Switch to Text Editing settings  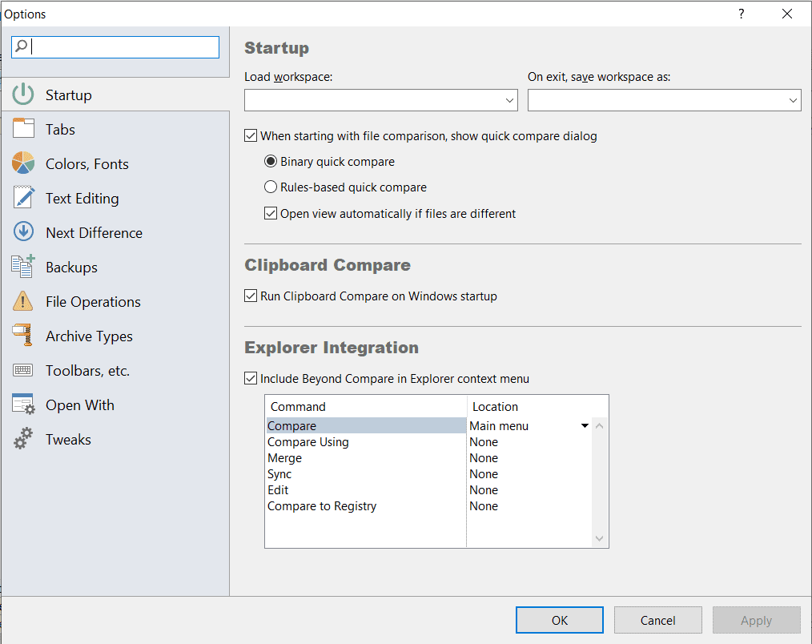115,198
